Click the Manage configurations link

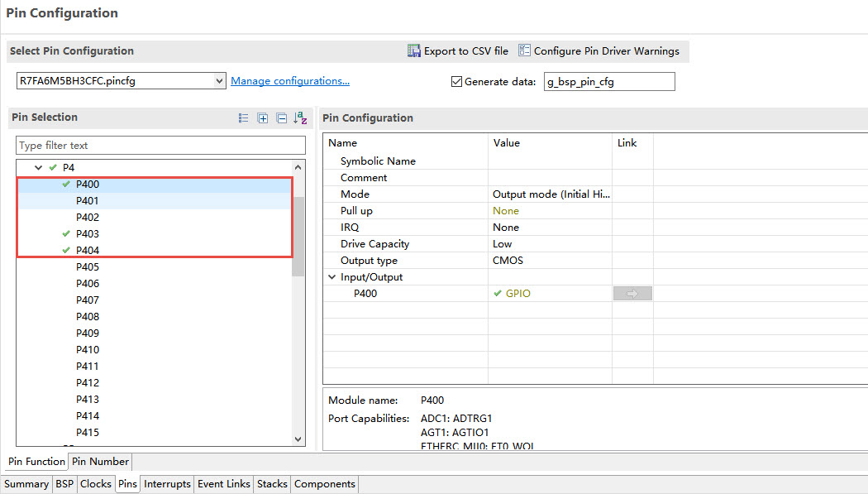290,81
